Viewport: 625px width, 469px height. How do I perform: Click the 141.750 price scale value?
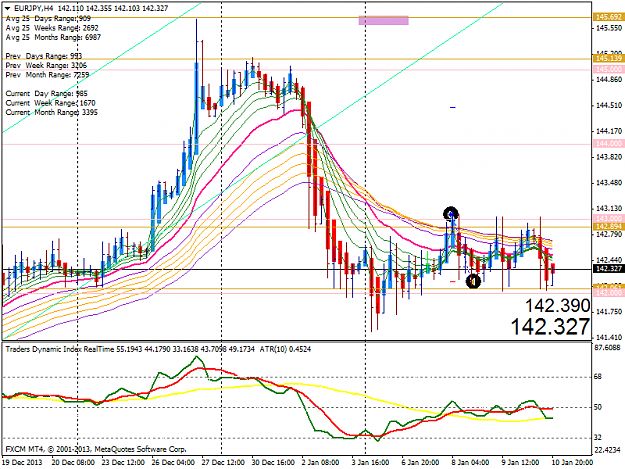click(x=609, y=312)
